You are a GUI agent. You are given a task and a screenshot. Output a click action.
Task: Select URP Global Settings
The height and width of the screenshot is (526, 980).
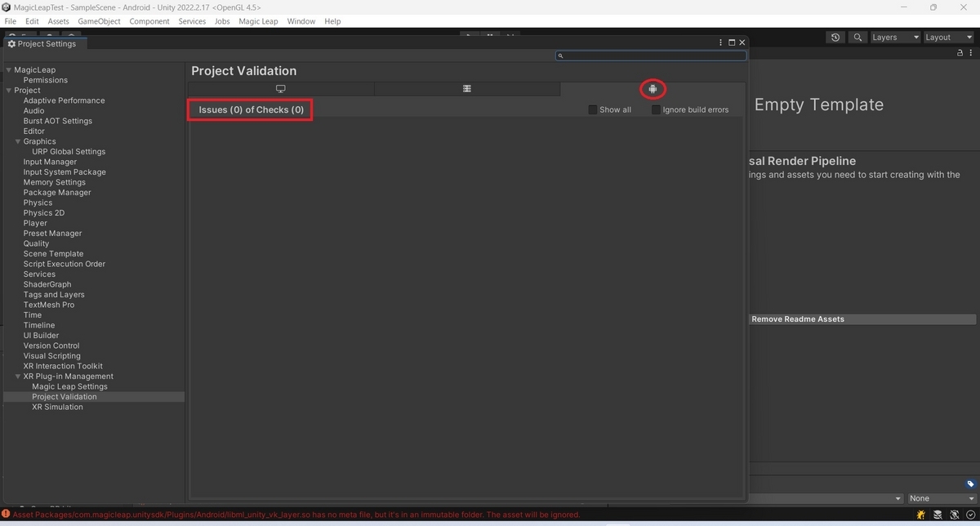(x=69, y=152)
